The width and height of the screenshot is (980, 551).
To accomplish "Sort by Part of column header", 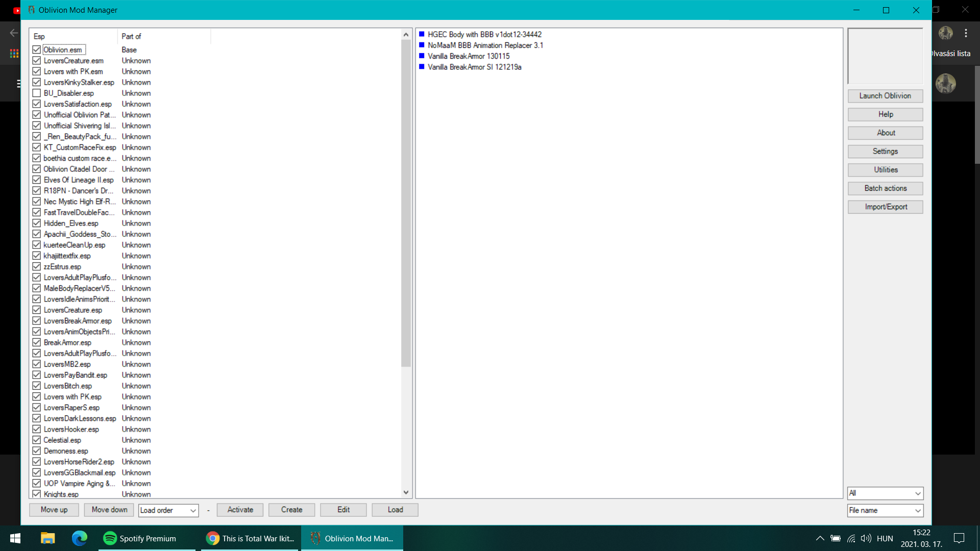I will 164,36.
